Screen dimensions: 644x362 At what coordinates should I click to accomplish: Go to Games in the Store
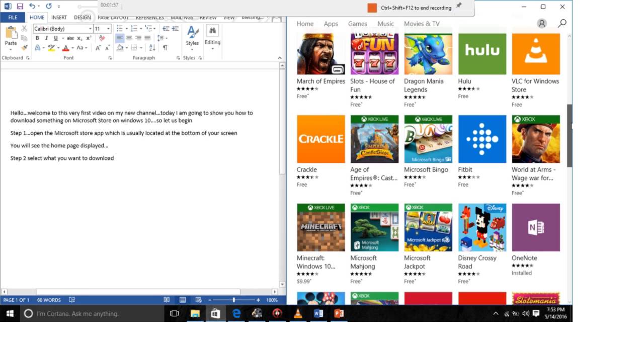pyautogui.click(x=357, y=24)
